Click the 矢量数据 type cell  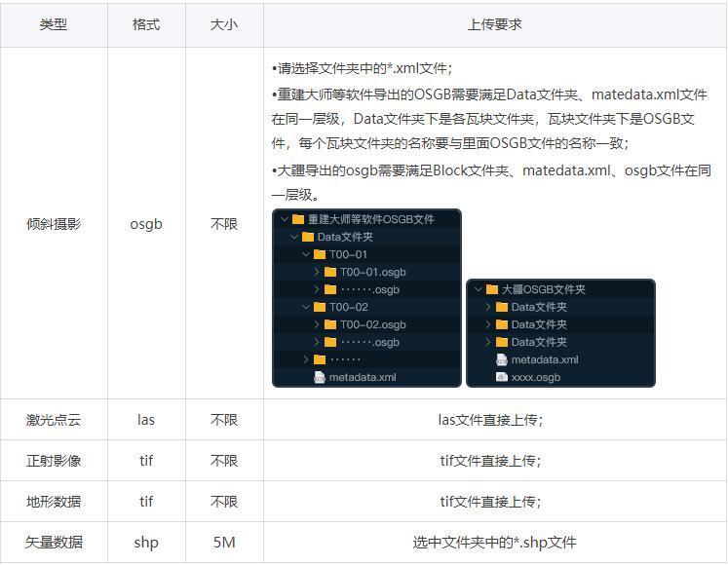(x=54, y=543)
